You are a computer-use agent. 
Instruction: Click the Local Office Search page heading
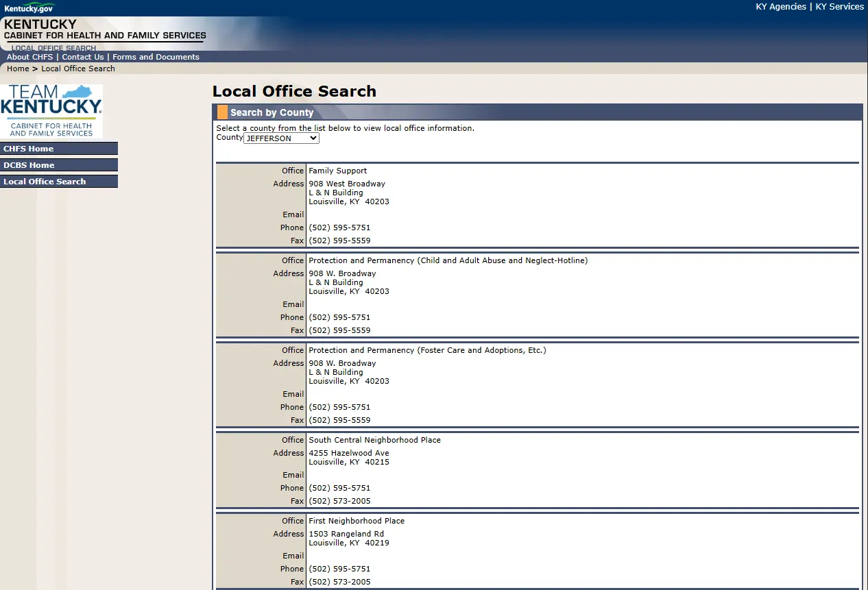pos(294,91)
